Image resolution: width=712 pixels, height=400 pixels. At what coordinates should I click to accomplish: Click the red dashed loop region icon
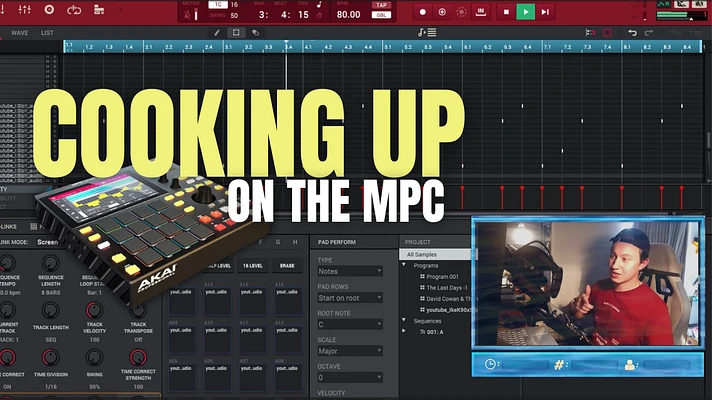pyautogui.click(x=607, y=33)
